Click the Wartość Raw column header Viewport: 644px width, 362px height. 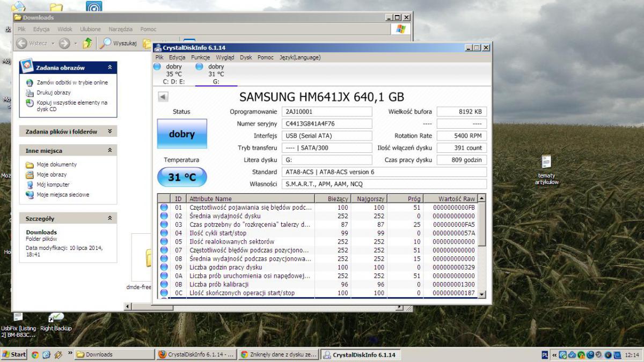pos(450,199)
